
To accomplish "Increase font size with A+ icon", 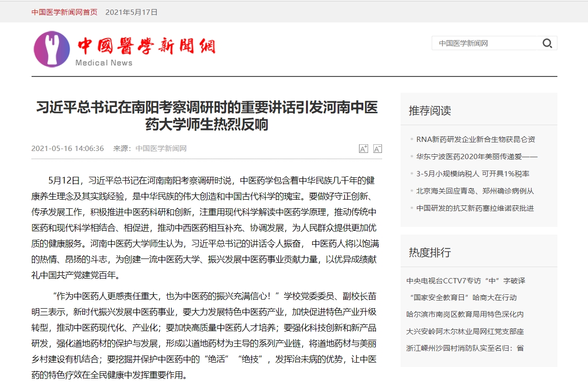I will click(x=363, y=149).
